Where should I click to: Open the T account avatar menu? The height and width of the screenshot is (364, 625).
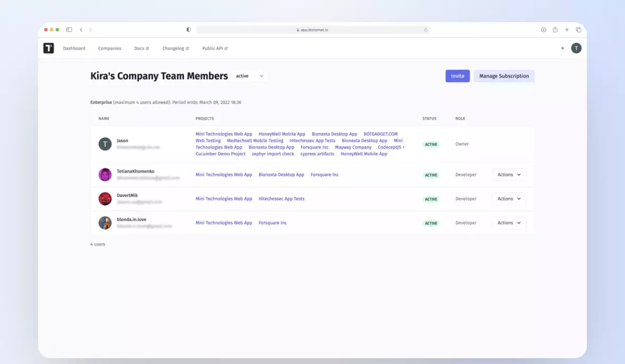tap(576, 48)
